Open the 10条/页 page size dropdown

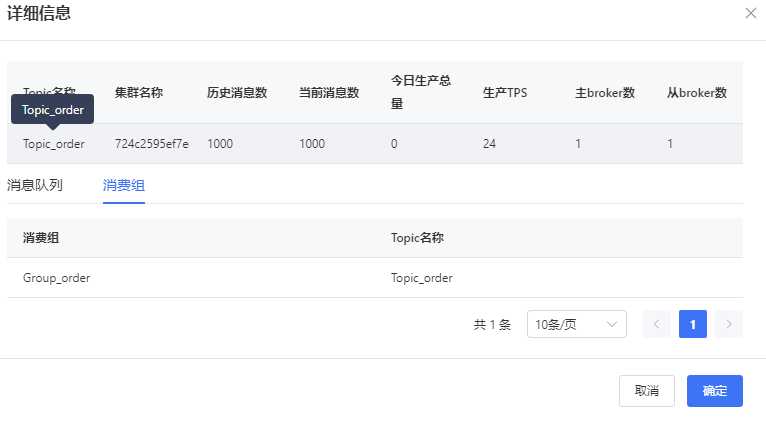pos(576,324)
